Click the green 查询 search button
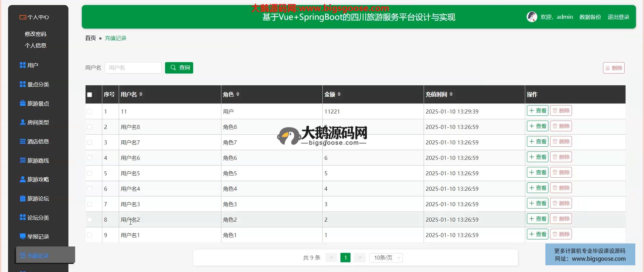 [179, 68]
